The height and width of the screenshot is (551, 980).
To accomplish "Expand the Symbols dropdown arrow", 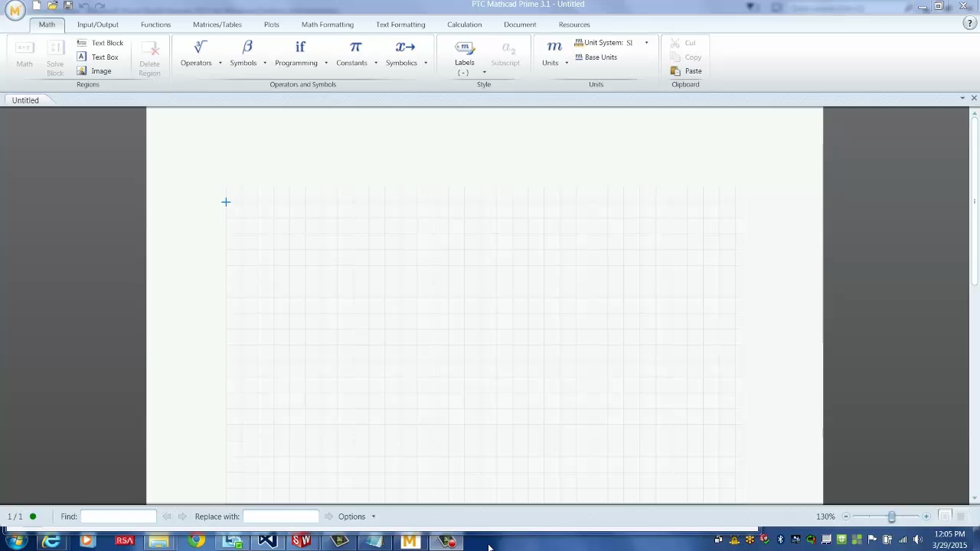I will 265,63.
